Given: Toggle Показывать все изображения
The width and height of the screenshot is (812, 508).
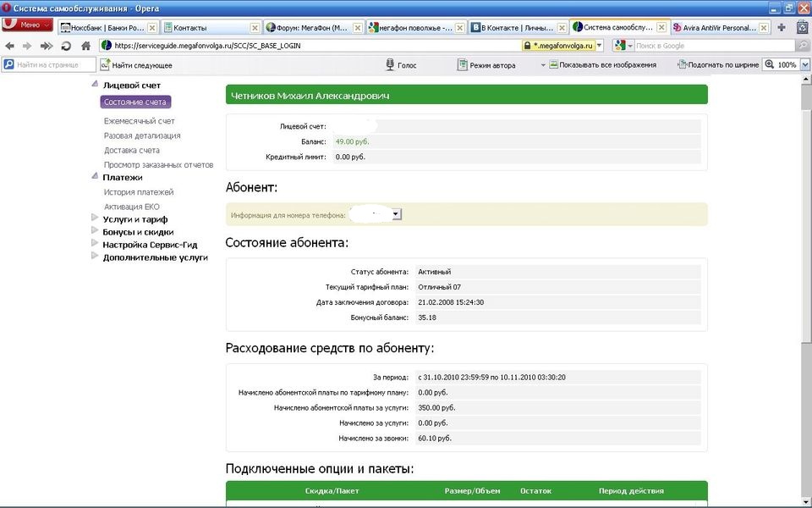Looking at the screenshot, I should (606, 65).
